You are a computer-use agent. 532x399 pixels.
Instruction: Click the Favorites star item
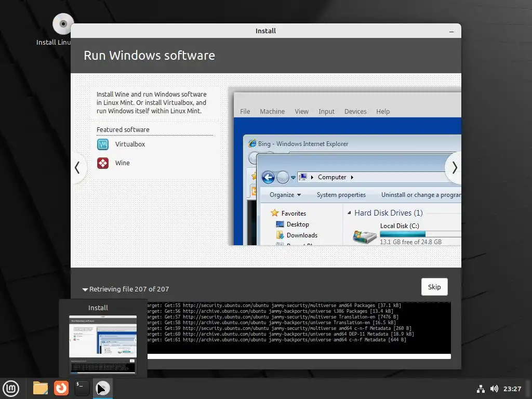point(289,213)
